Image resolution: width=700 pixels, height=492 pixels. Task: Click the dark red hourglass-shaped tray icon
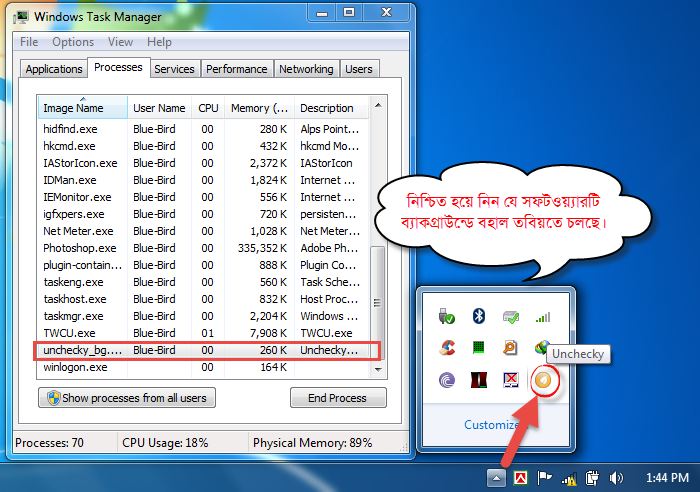pos(479,380)
